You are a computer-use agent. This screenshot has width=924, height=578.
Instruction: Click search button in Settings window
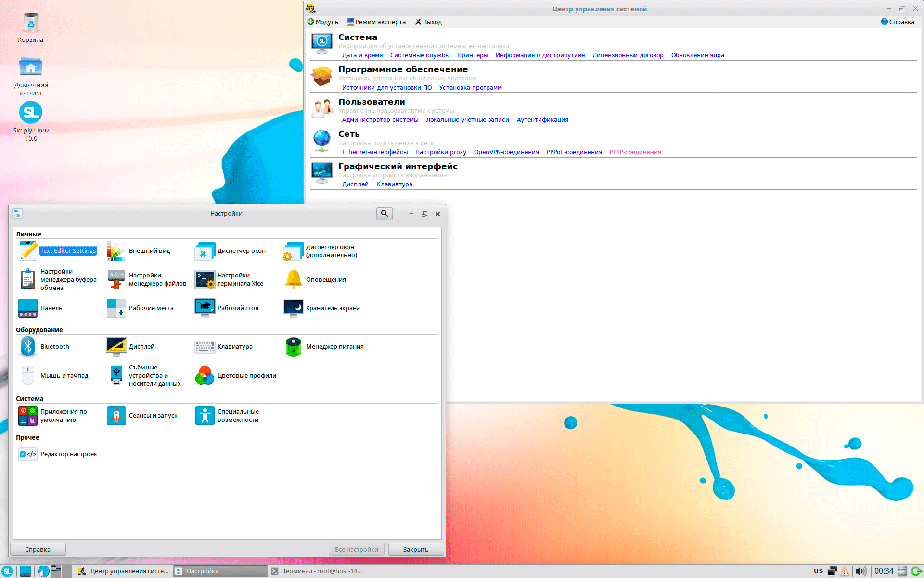(384, 213)
